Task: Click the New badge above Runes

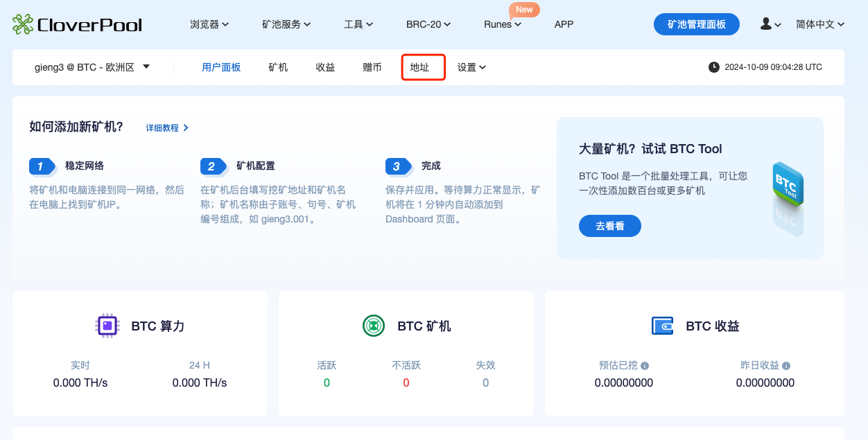Action: click(x=524, y=10)
